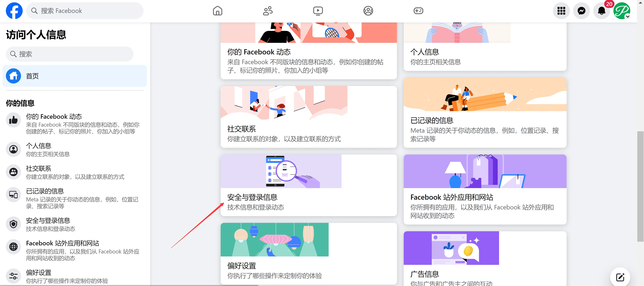Open sidebar item 安全与登录信息

[75, 224]
